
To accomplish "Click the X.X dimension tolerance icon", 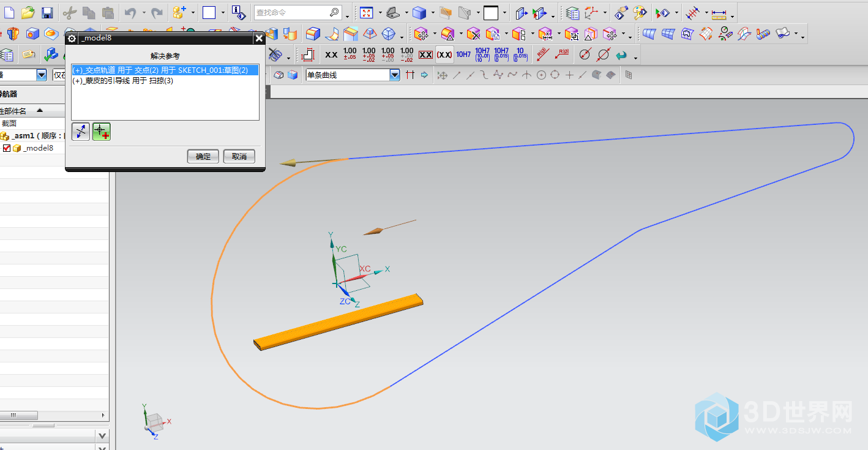I will (331, 55).
